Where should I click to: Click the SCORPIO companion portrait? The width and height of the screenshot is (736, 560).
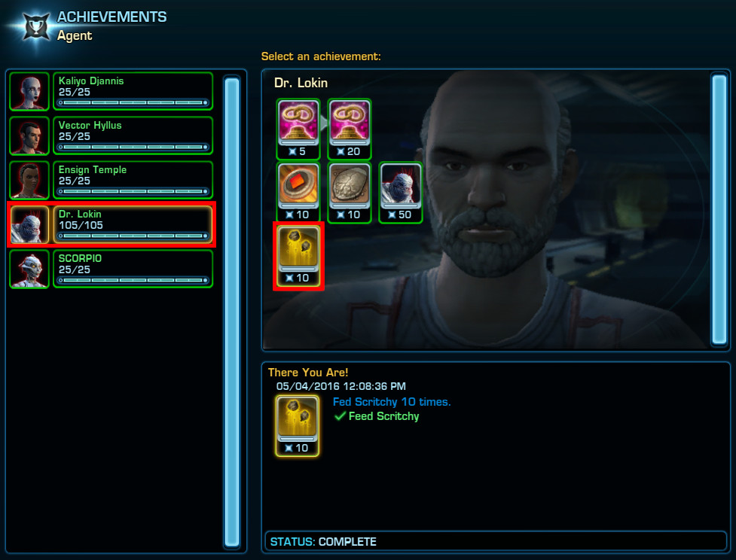(29, 269)
